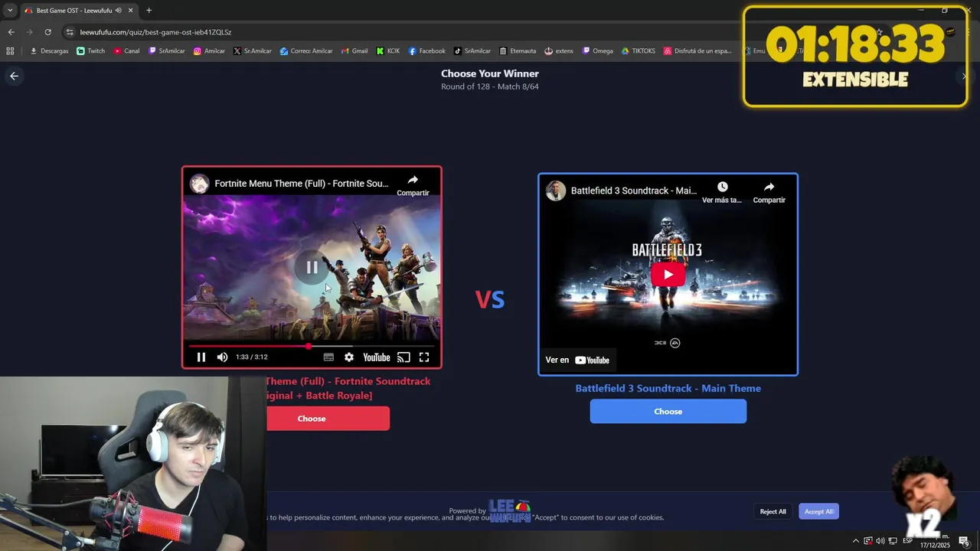Viewport: 980px width, 551px height.
Task: Click the large pause overlay on Fortnite video
Action: [312, 267]
